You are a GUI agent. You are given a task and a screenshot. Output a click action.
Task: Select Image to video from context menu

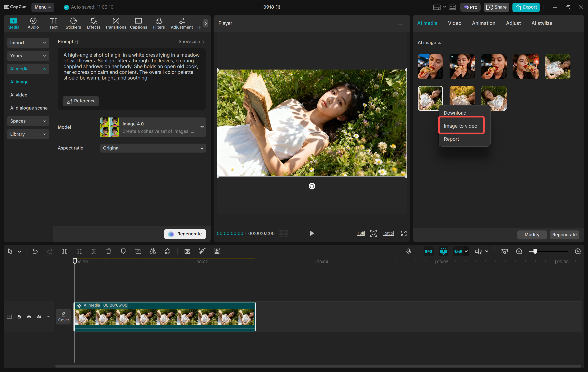pos(460,126)
